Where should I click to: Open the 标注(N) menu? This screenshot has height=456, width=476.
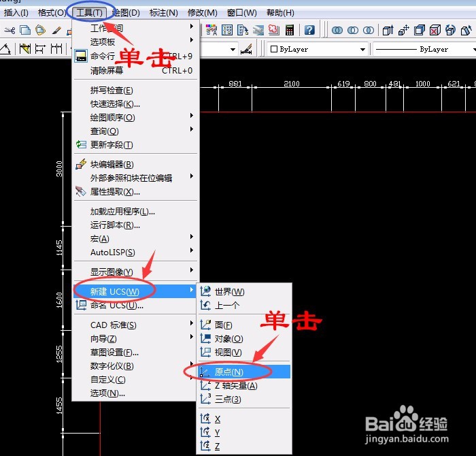(x=164, y=13)
